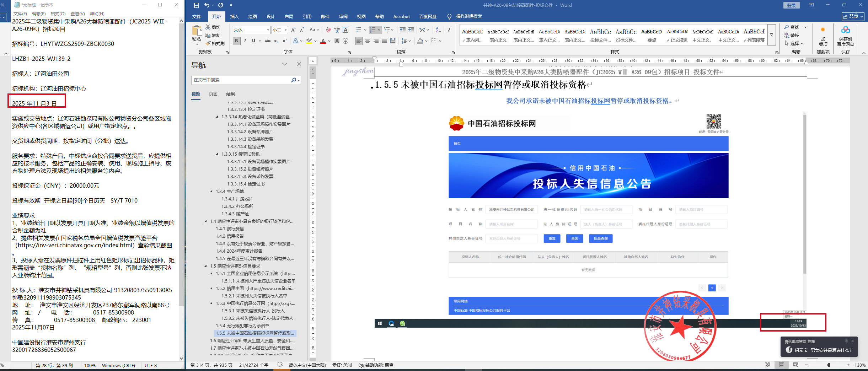Viewport: 868px width, 371px height.
Task: Go to heading 1.5.4 无行贿犯罪行为承诺书
Action: [243, 326]
